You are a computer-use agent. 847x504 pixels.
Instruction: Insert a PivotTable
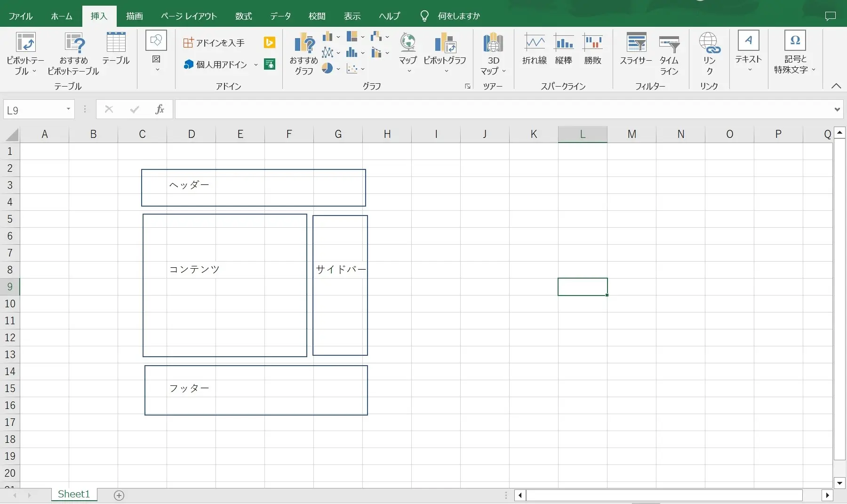pos(25,52)
